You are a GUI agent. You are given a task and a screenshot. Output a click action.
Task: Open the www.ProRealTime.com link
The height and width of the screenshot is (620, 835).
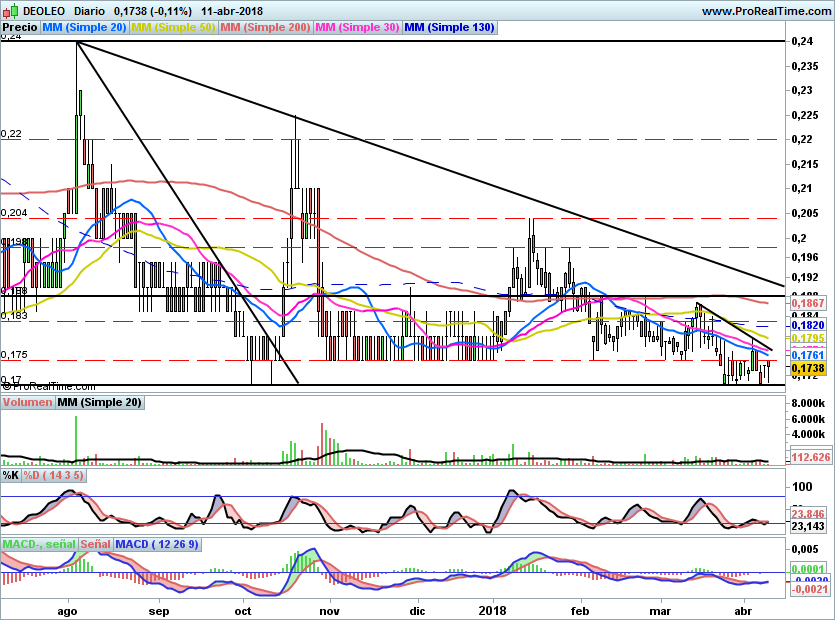click(x=766, y=11)
